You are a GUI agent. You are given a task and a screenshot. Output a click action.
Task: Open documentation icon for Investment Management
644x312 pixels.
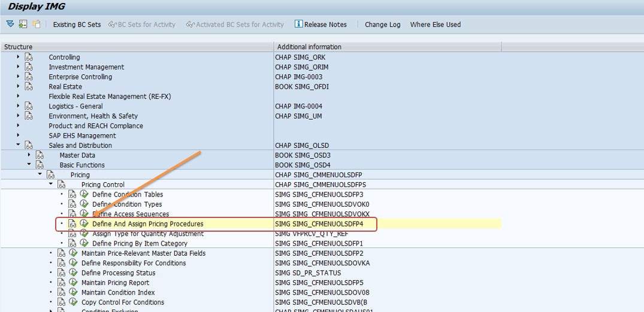coord(29,67)
